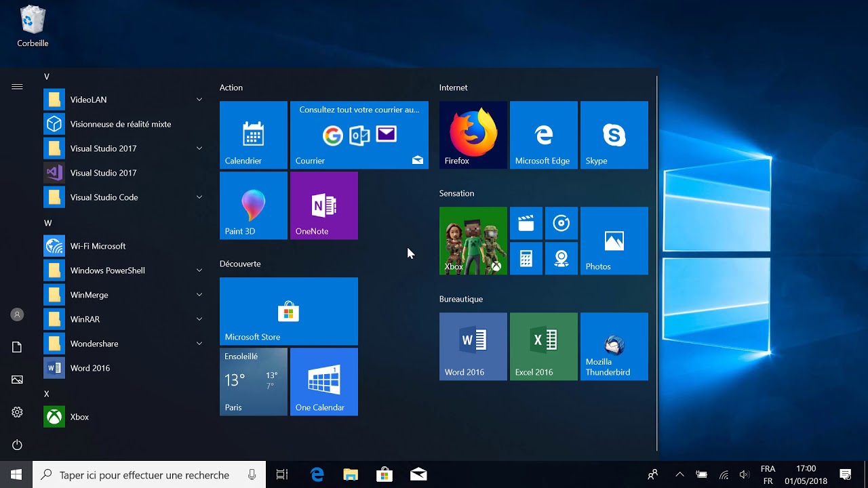Open the Calculator small tile
The width and height of the screenshot is (868, 488).
click(x=526, y=259)
